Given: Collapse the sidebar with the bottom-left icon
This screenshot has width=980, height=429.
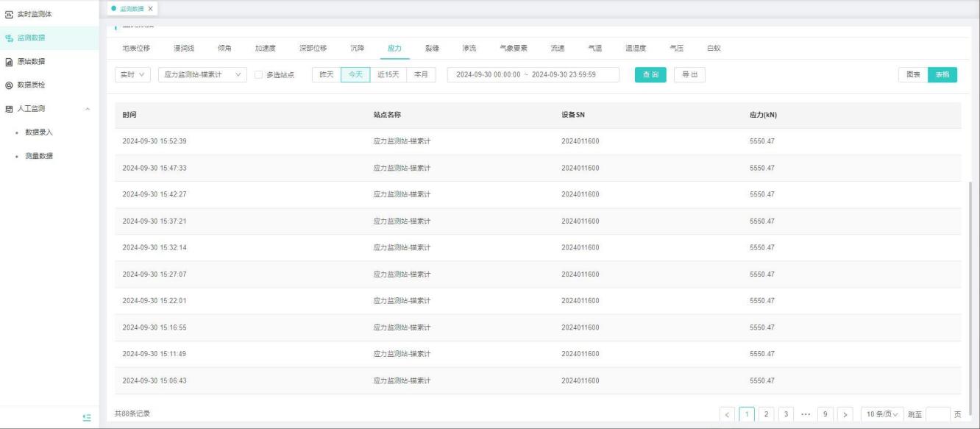Looking at the screenshot, I should [87, 417].
